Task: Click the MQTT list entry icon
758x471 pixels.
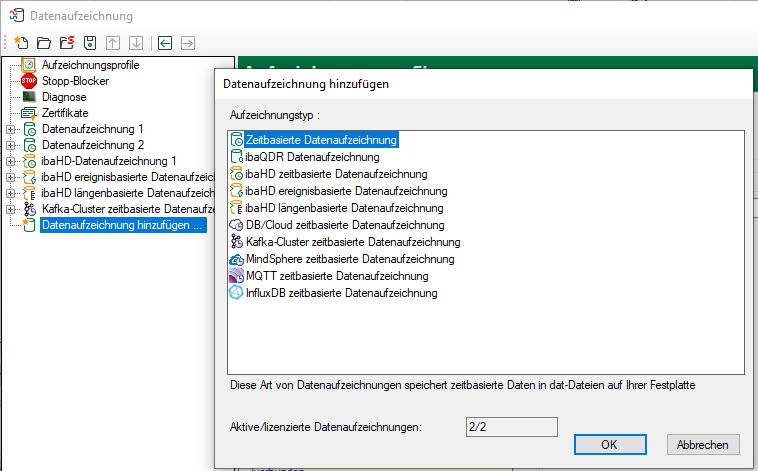Action: [236, 276]
